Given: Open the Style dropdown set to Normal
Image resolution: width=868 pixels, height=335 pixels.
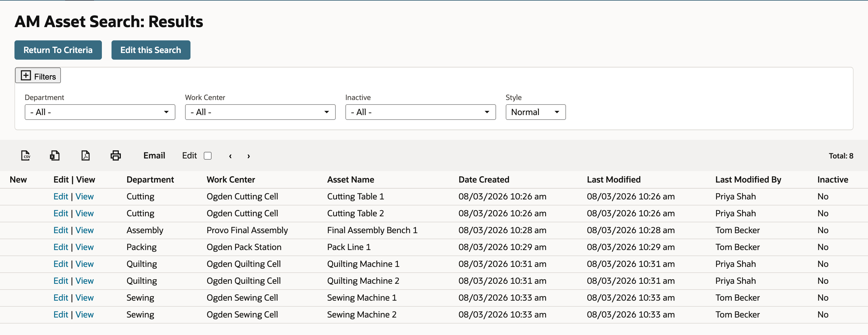Looking at the screenshot, I should tap(536, 112).
